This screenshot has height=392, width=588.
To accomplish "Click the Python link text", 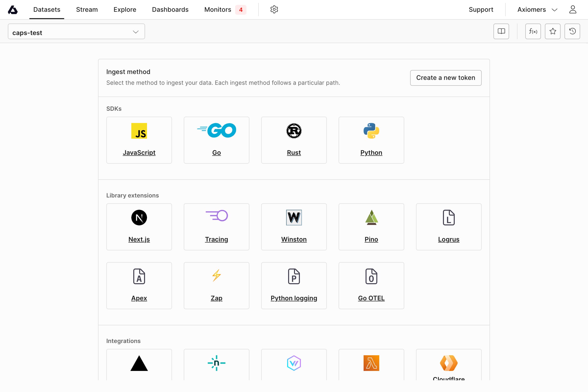I will [371, 152].
